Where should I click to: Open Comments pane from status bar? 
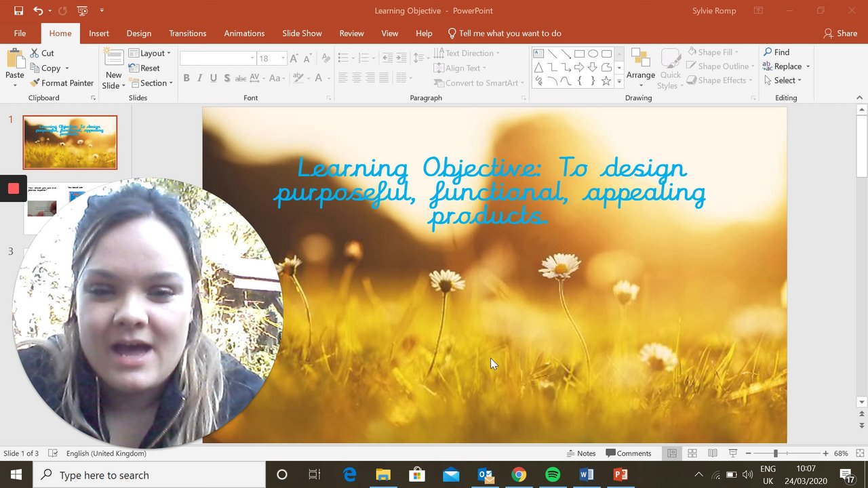[x=629, y=453]
